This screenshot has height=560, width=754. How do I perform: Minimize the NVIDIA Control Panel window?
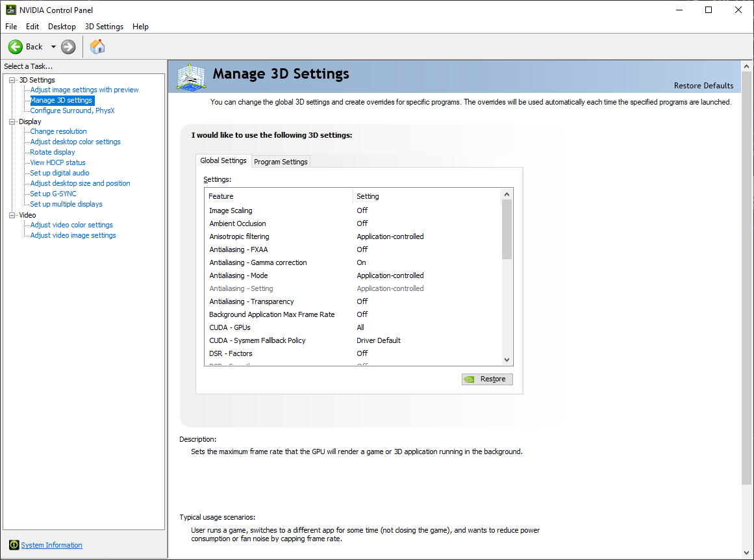coord(679,10)
